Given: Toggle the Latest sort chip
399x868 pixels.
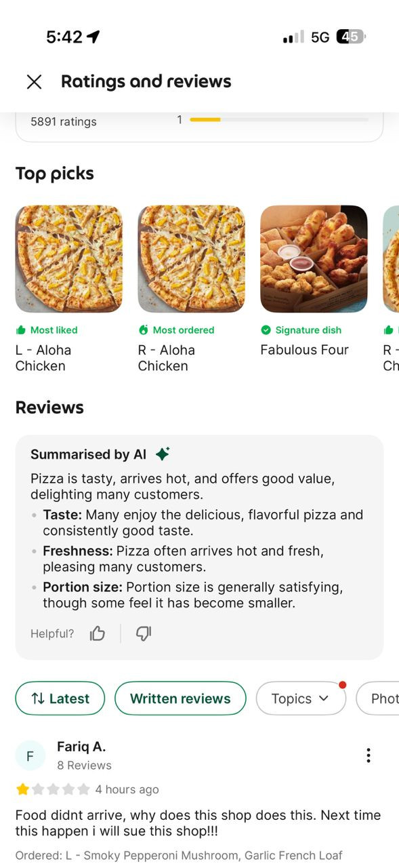Looking at the screenshot, I should [60, 698].
